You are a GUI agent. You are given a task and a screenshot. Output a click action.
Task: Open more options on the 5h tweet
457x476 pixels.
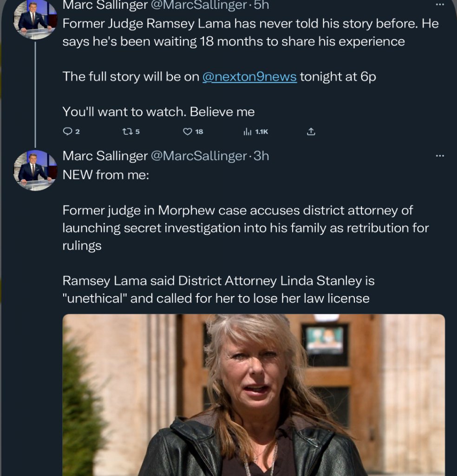click(x=439, y=5)
